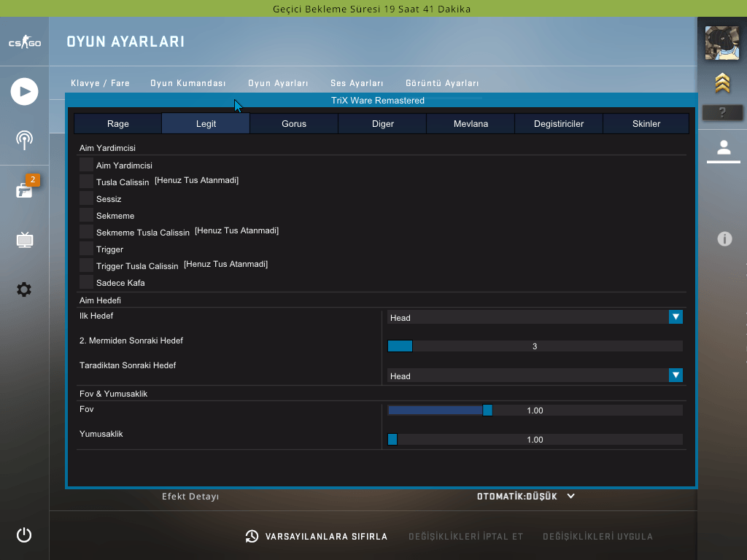Open the player avatar picture
747x560 pixels.
(722, 43)
